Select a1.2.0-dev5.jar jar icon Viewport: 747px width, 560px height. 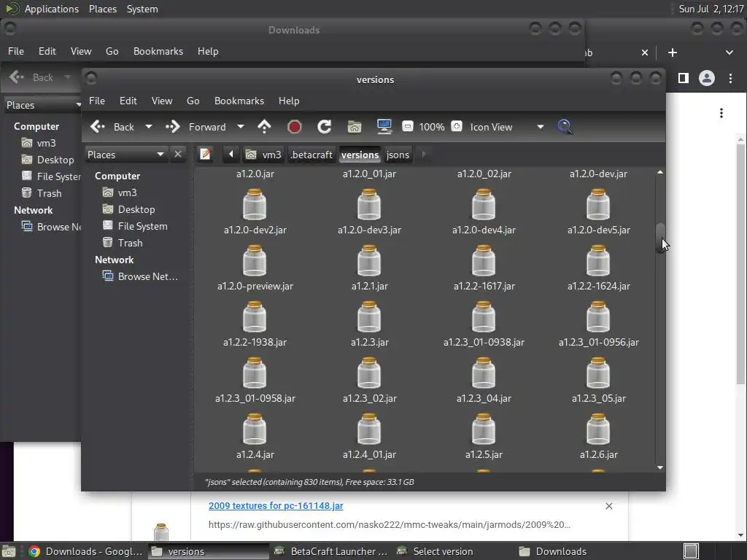tap(598, 204)
